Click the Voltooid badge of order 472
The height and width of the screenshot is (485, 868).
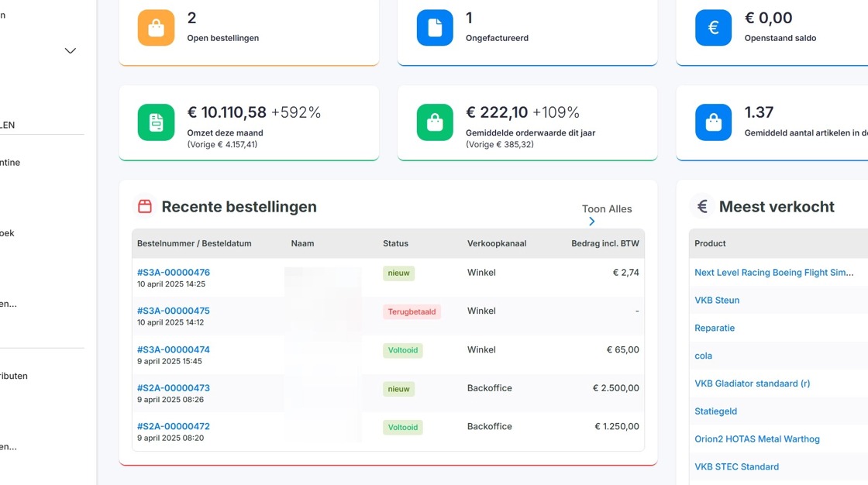click(x=402, y=428)
